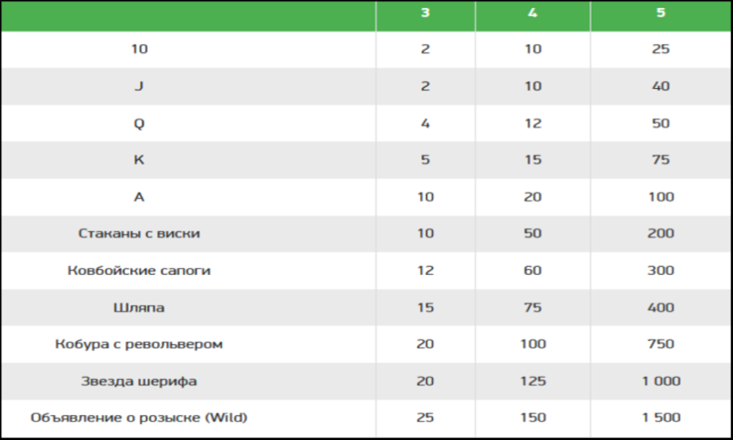733x440 pixels.
Task: Click the "Звезда шерифа" row label
Action: click(x=139, y=380)
